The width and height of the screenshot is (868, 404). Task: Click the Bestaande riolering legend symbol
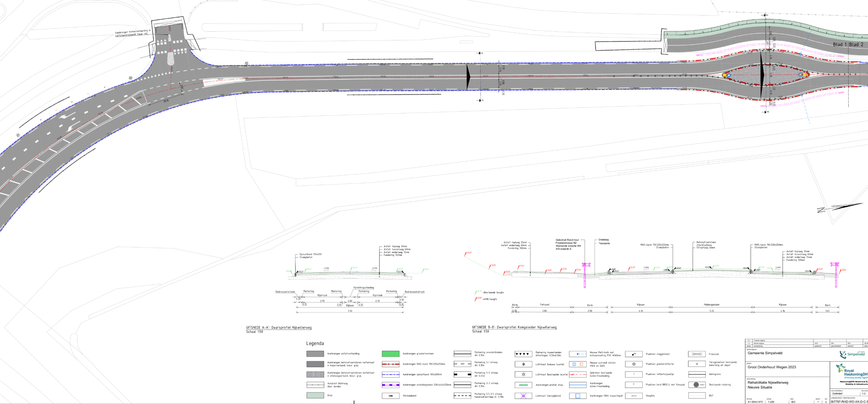(x=697, y=385)
